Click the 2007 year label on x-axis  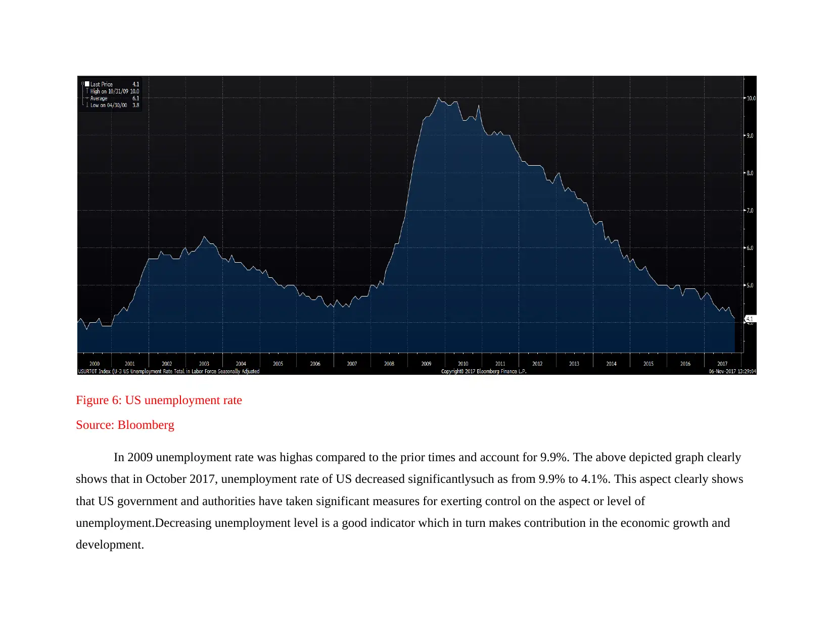tap(352, 364)
